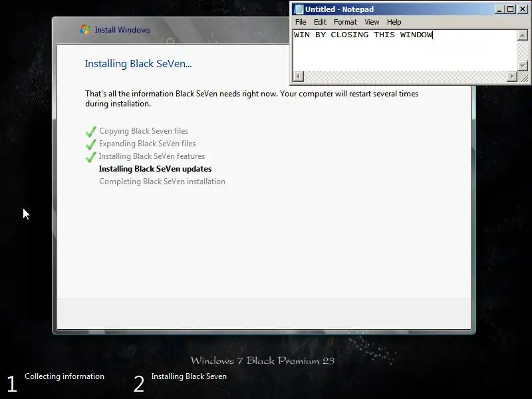Click the 'Installing Black SeVen...' heading
532x399 pixels.
138,63
